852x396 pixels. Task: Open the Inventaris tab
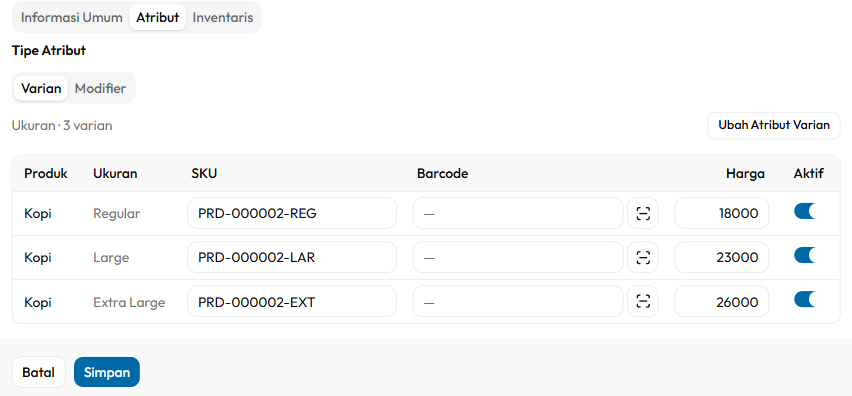pyautogui.click(x=223, y=17)
